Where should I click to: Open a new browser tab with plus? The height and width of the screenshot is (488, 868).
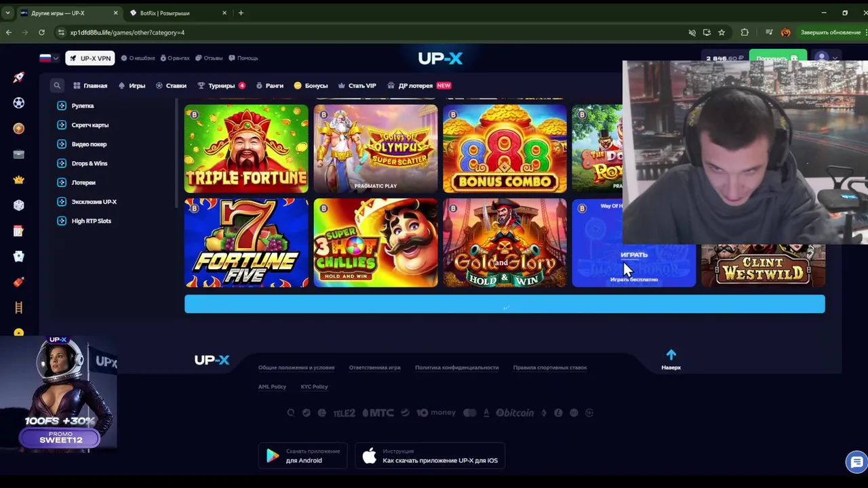(x=241, y=13)
